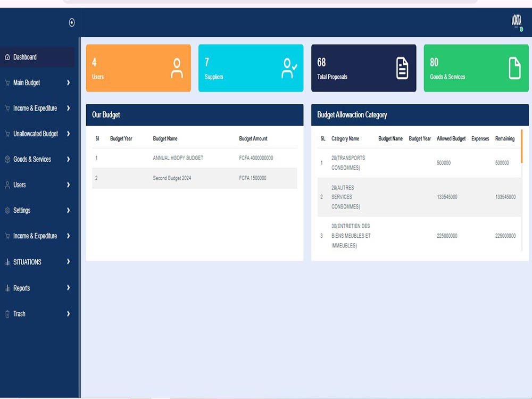The height and width of the screenshot is (399, 532).
Task: Expand the Users sidebar chevron
Action: coord(69,185)
